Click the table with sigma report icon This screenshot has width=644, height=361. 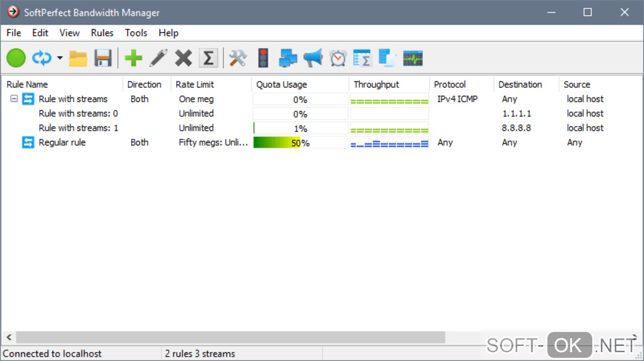tap(362, 58)
